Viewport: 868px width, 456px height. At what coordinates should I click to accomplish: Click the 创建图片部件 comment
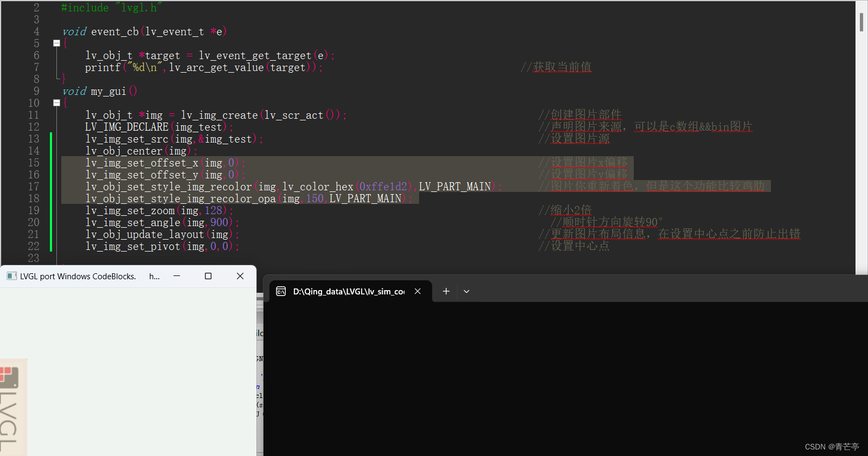[580, 115]
